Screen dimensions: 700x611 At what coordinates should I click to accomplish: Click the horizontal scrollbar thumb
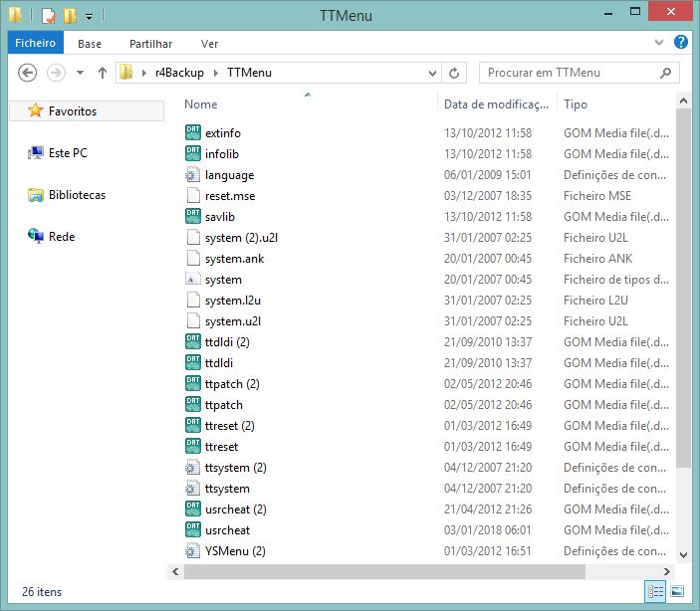click(384, 571)
